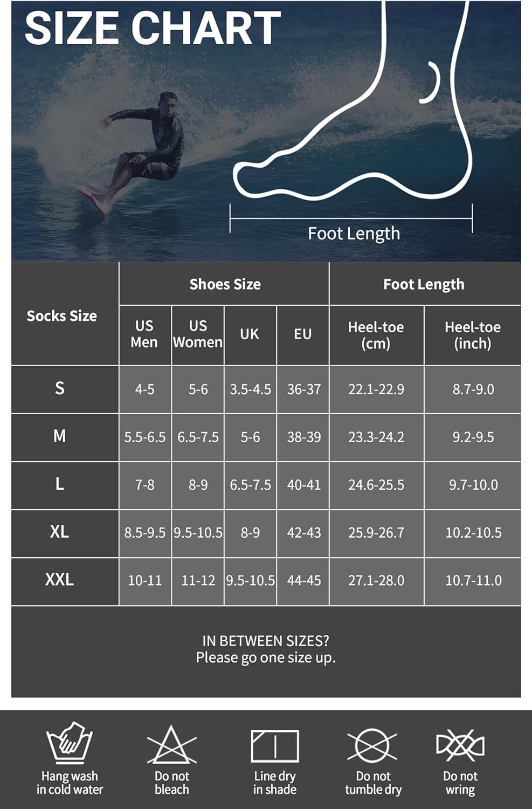Click the Heel-toe (cm) column header

[376, 335]
